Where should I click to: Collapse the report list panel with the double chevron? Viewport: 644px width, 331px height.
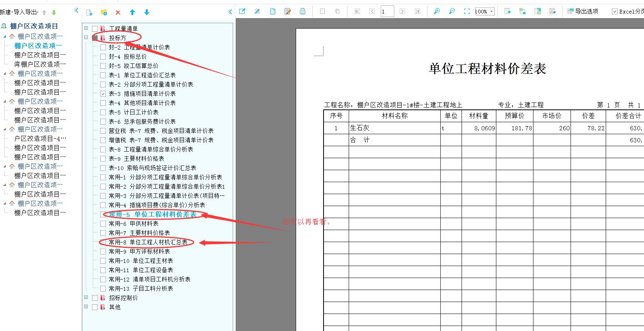tap(230, 12)
